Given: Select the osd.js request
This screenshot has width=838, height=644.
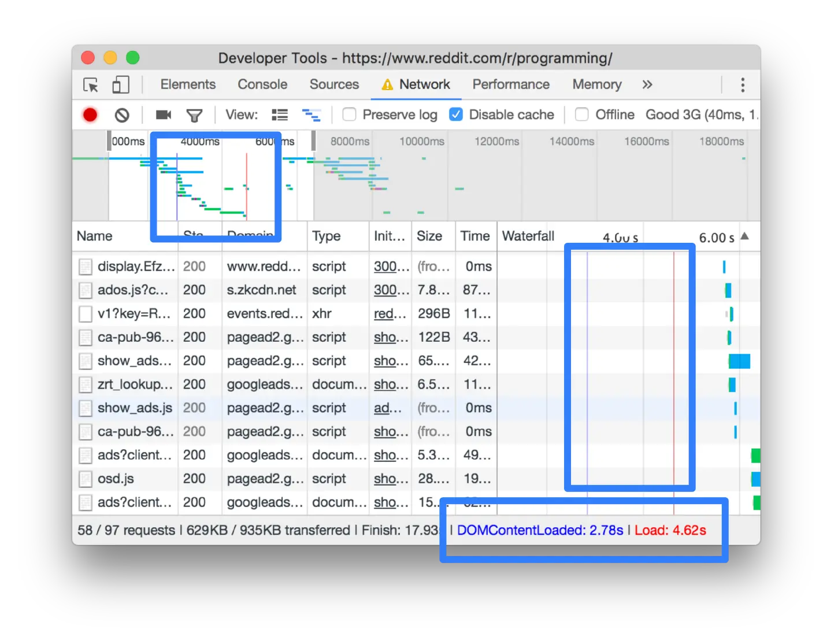Looking at the screenshot, I should pos(416,479).
